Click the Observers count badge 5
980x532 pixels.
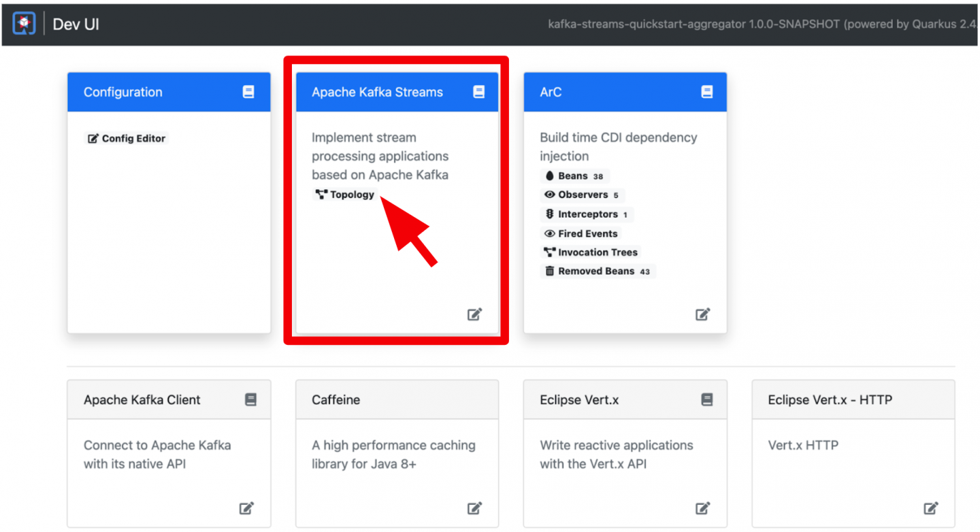point(616,195)
